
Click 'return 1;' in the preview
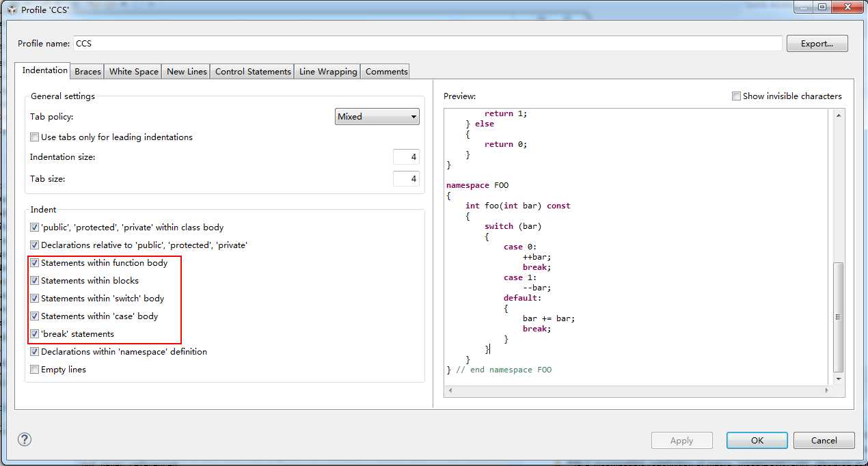(506, 113)
